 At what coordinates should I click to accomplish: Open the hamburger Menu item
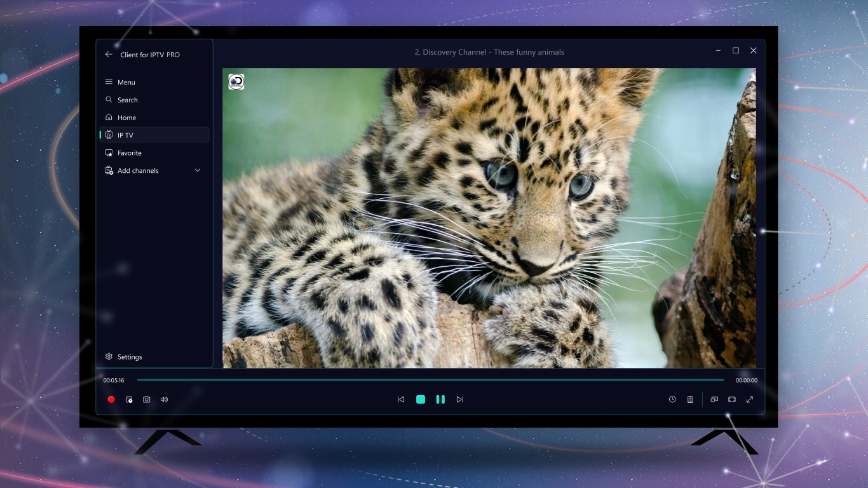point(155,82)
